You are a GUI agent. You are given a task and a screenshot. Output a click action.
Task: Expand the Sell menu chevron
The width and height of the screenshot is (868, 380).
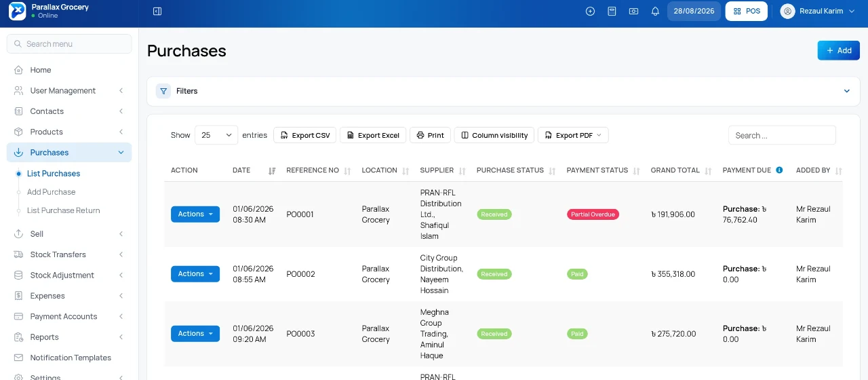[121, 234]
